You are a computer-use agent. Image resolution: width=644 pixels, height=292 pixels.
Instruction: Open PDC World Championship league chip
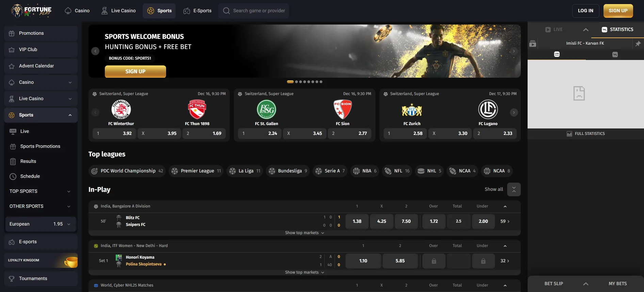pos(127,171)
